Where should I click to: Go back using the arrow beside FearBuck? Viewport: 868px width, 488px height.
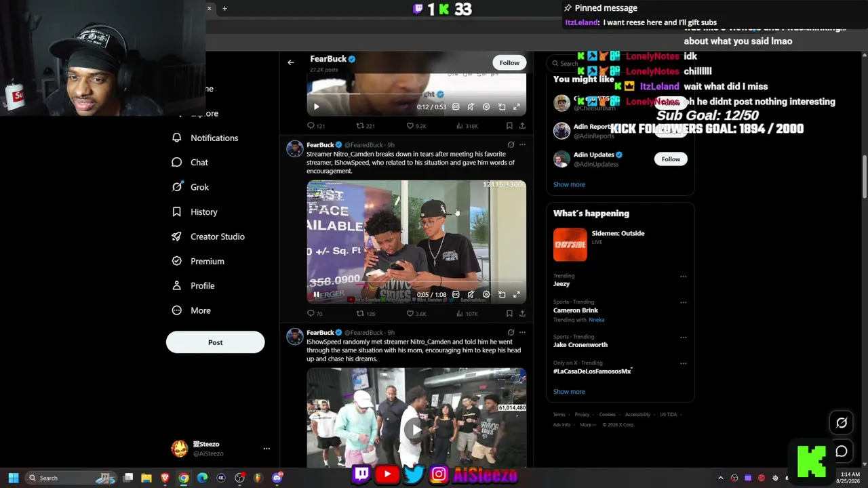(x=291, y=62)
